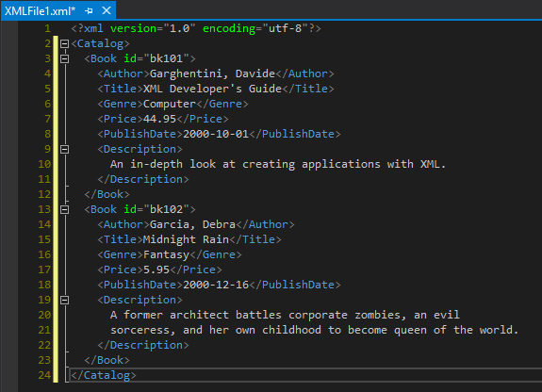The width and height of the screenshot is (542, 392).
Task: Click the closing Book tag on line 12
Action: coord(107,194)
